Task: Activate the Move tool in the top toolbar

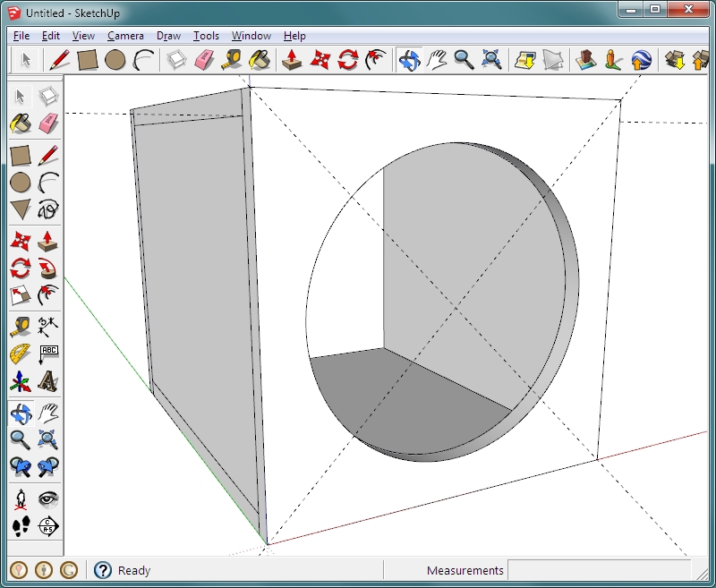Action: (320, 60)
